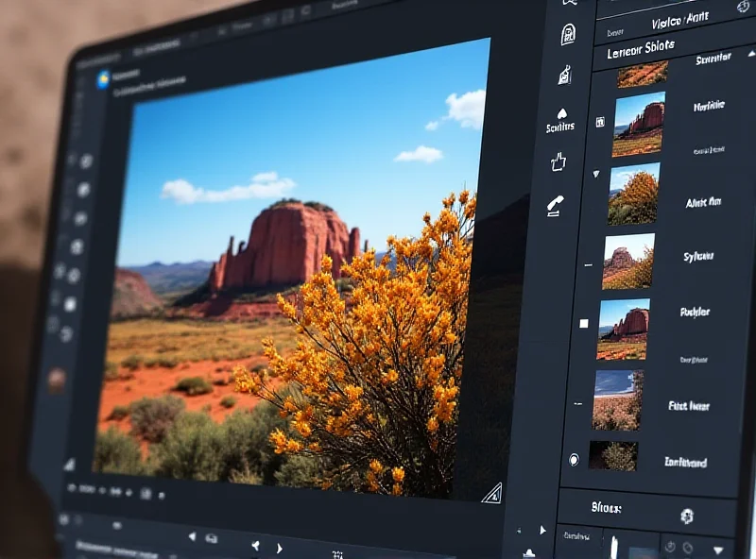Click the boxed square icon in status bar below canvas

(x=146, y=493)
